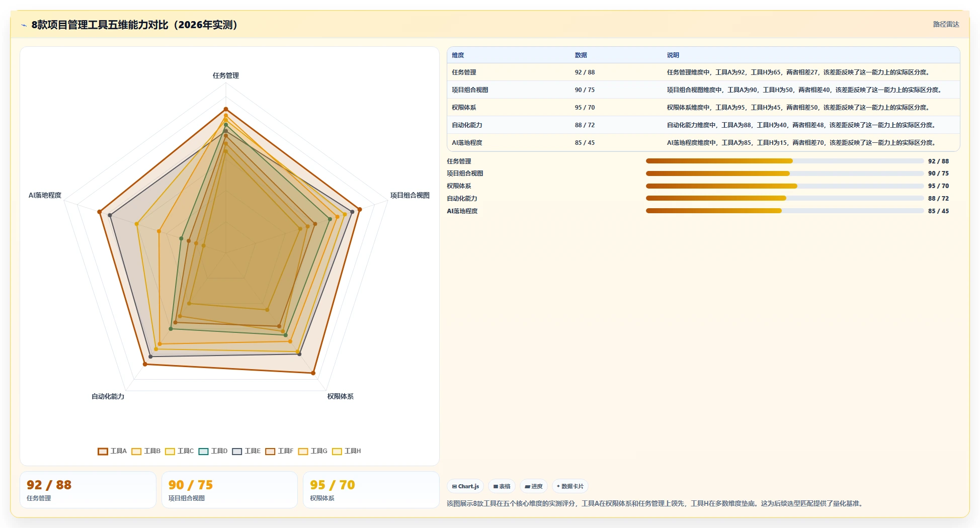Toggle 工具F legend entry
This screenshot has width=980, height=528.
(x=279, y=451)
